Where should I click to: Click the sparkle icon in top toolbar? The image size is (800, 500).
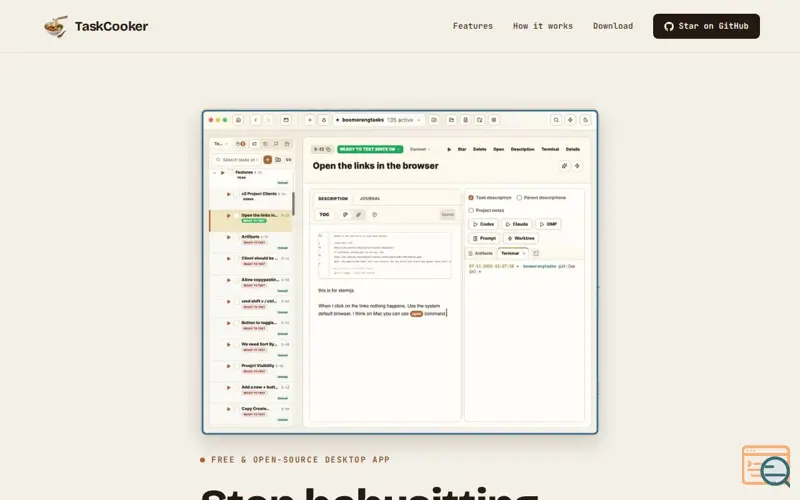pos(570,120)
